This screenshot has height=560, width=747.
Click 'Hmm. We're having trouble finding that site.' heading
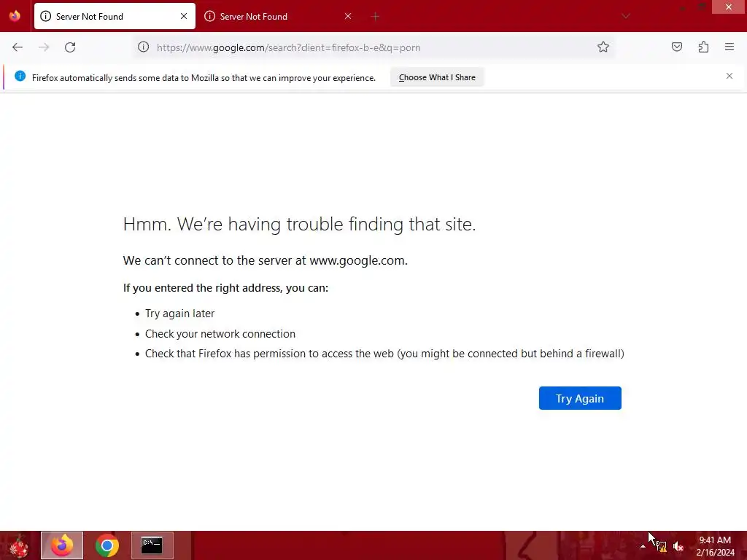tap(299, 224)
